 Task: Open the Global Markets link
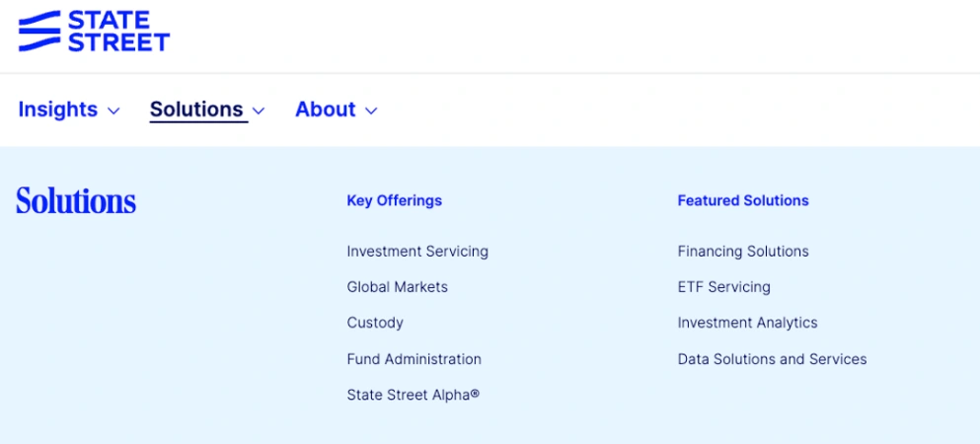click(x=398, y=287)
